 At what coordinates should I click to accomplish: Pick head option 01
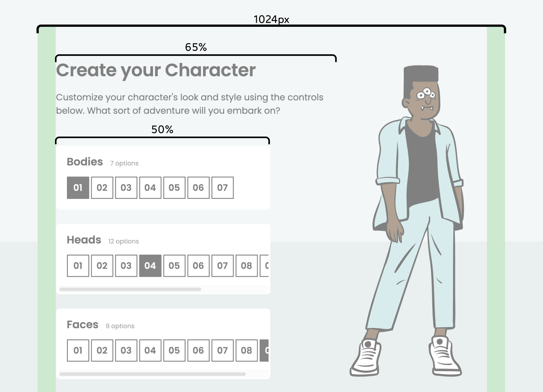pyautogui.click(x=78, y=266)
